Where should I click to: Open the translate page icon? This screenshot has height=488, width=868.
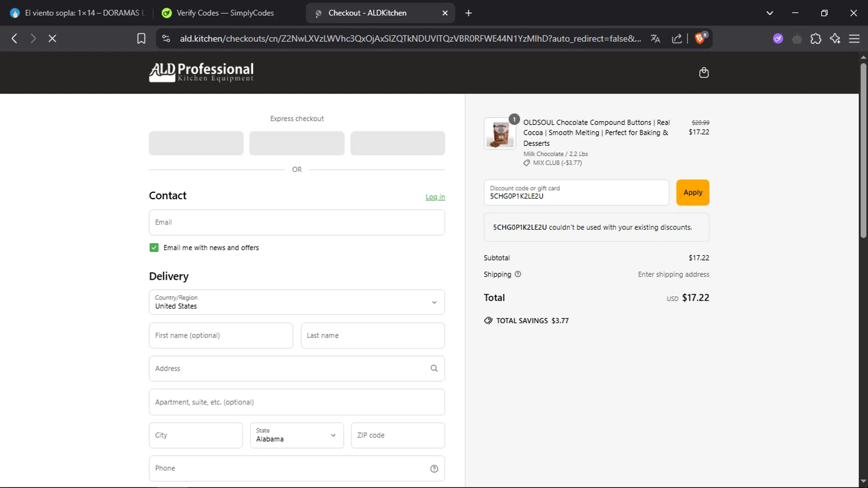(x=656, y=38)
